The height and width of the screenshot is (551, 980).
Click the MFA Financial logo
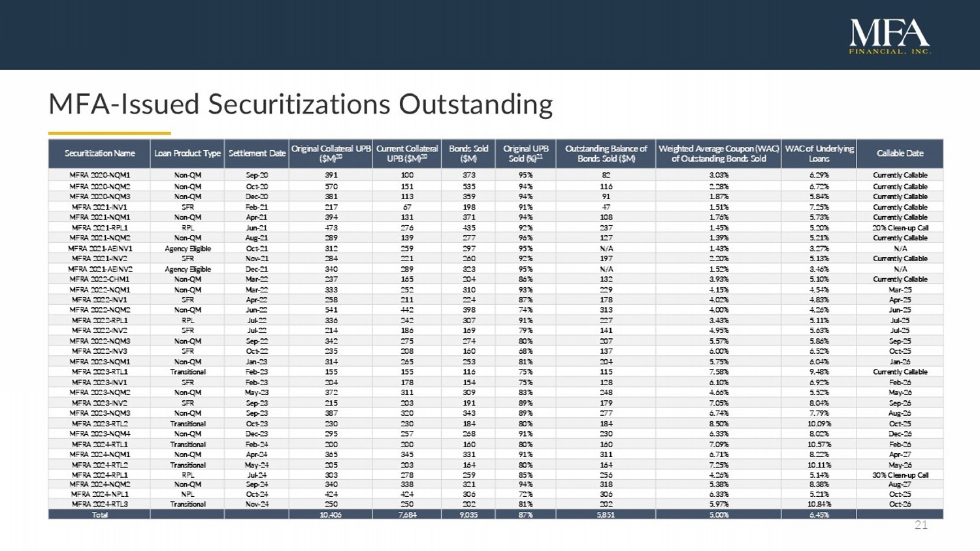click(x=890, y=36)
